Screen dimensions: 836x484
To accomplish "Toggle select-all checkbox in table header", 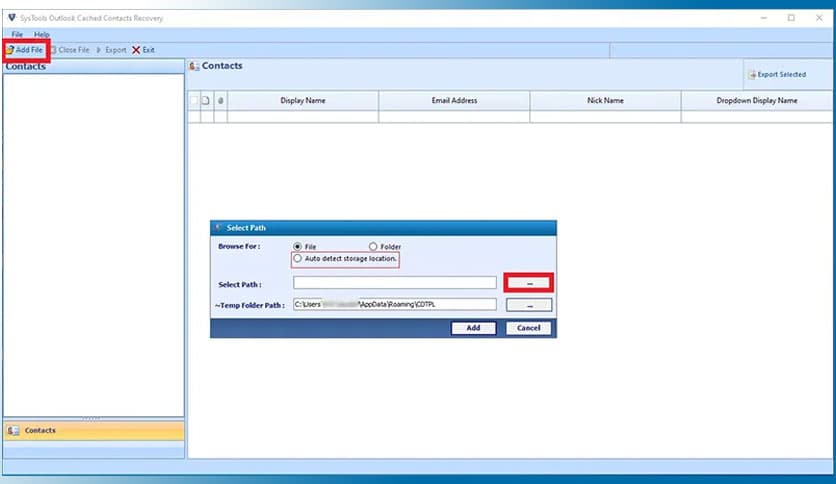I will [x=194, y=100].
